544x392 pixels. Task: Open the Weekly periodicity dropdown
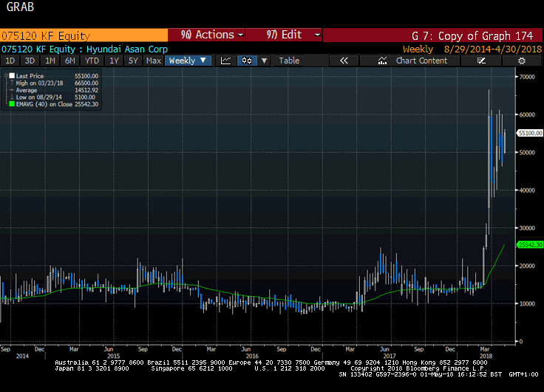click(188, 61)
